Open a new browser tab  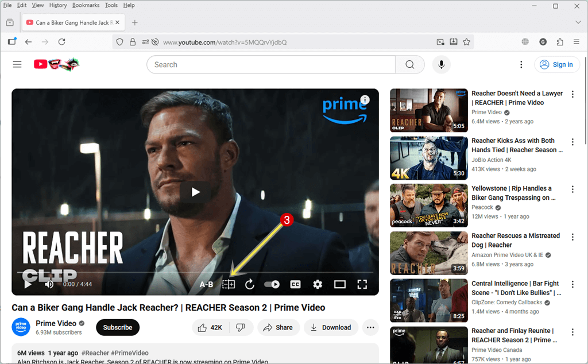click(x=134, y=22)
